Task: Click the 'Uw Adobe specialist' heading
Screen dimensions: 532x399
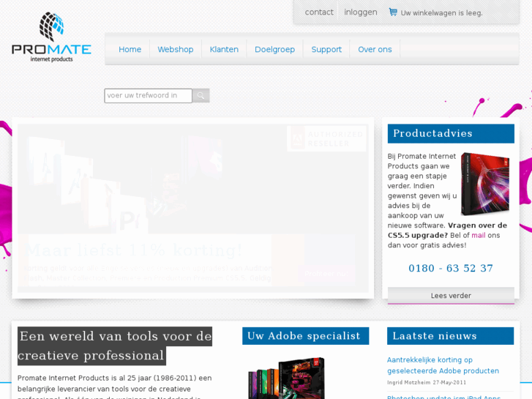Action: (x=305, y=336)
